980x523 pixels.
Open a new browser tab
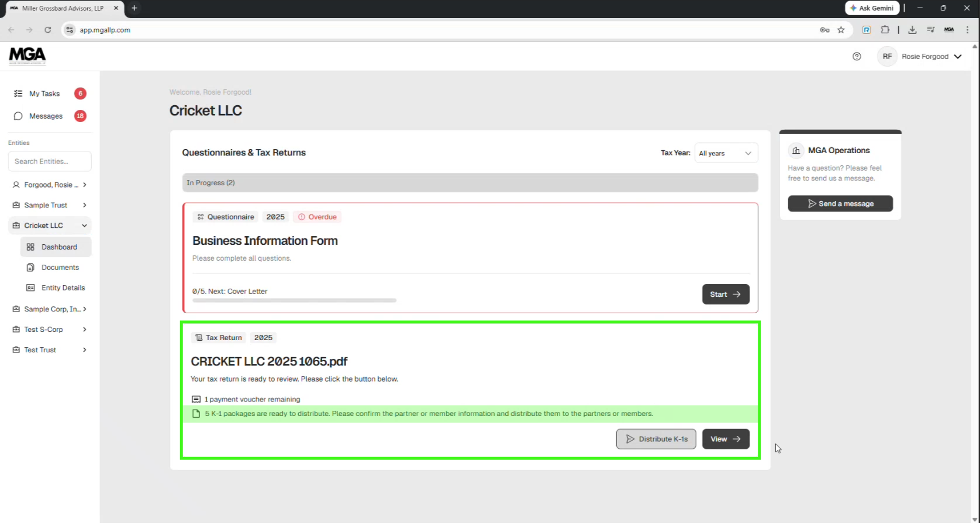click(134, 8)
